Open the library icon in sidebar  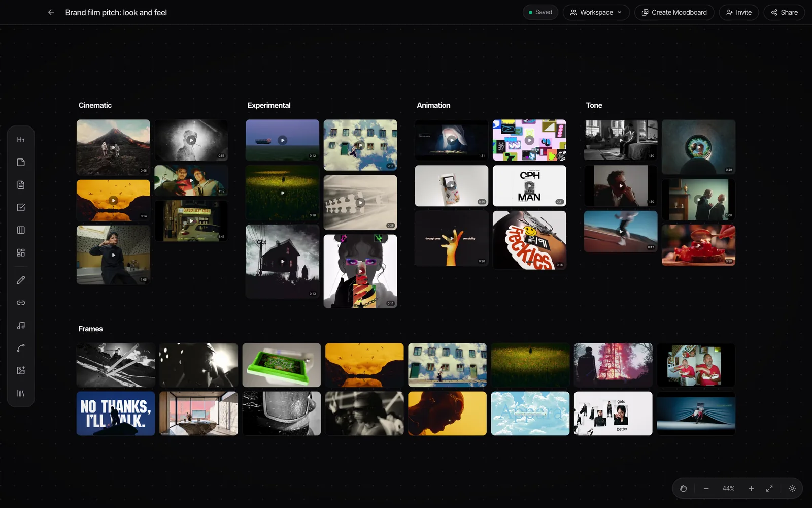(x=21, y=393)
